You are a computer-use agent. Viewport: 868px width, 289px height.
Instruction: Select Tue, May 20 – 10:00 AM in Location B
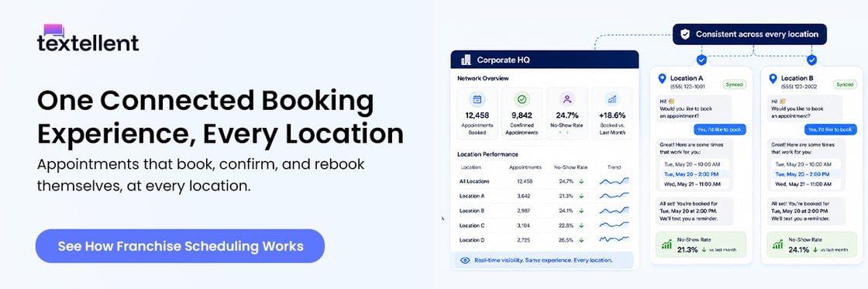(805, 164)
